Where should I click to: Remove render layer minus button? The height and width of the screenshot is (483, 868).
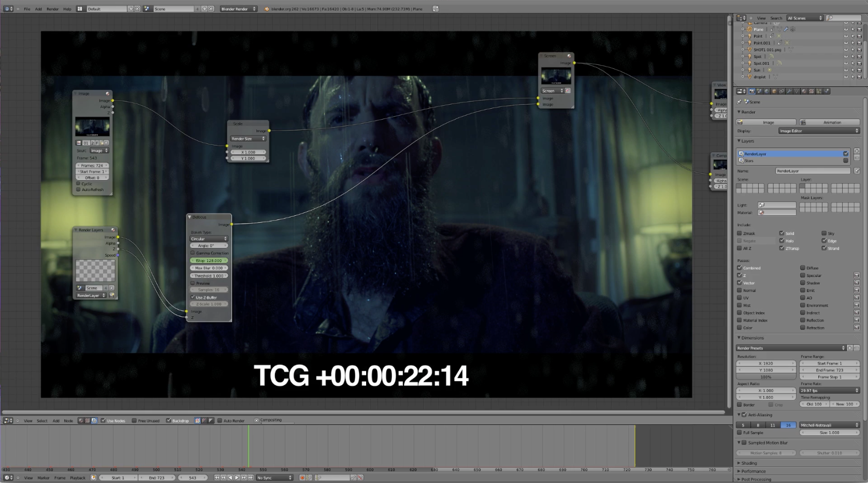click(857, 157)
